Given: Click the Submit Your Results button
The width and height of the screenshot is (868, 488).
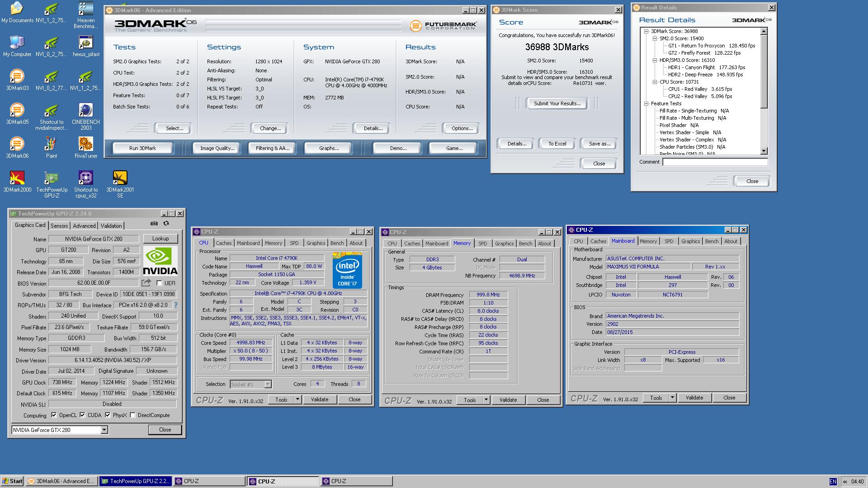Looking at the screenshot, I should 557,103.
